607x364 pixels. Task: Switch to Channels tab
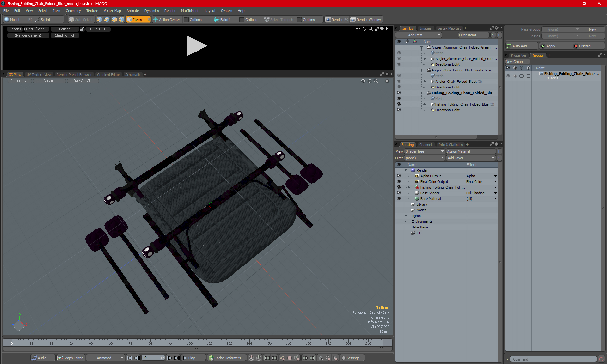click(426, 145)
